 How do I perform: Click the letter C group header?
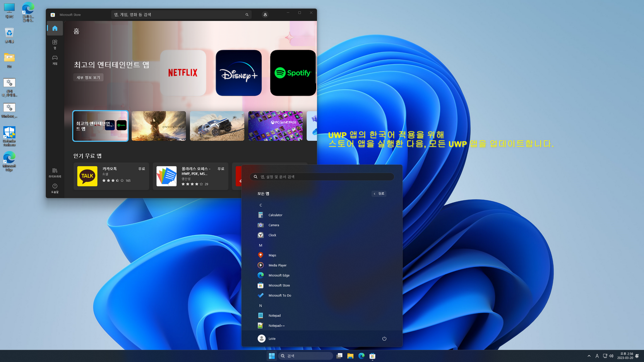pyautogui.click(x=261, y=205)
